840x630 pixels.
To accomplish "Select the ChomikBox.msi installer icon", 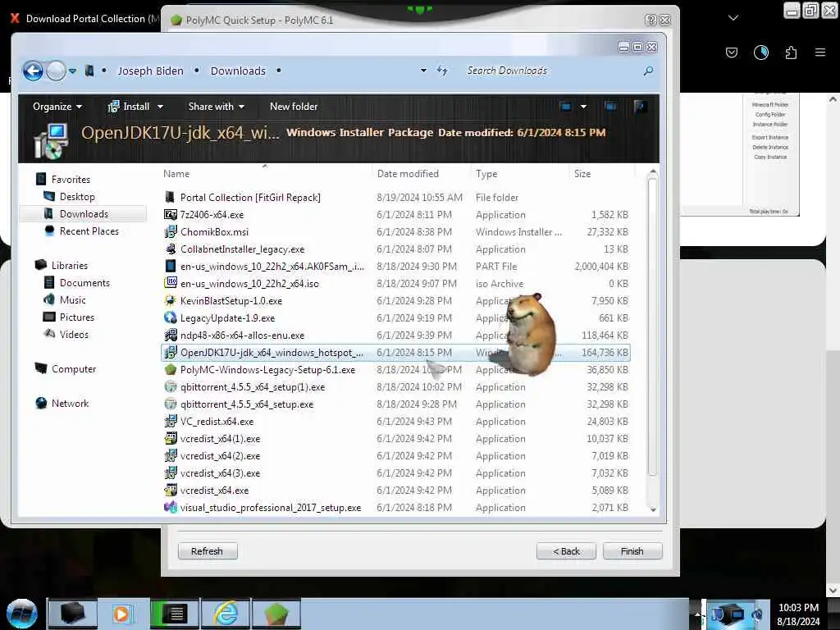I will (x=170, y=231).
